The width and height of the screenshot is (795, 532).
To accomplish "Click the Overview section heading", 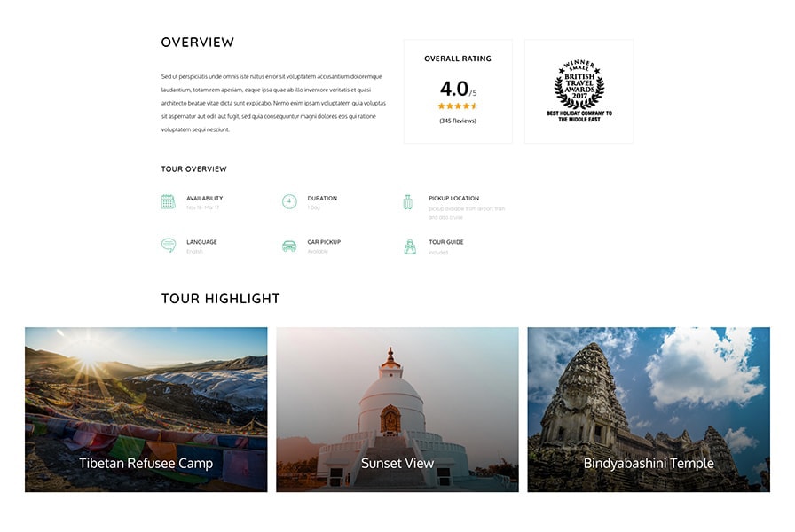I will pos(197,42).
